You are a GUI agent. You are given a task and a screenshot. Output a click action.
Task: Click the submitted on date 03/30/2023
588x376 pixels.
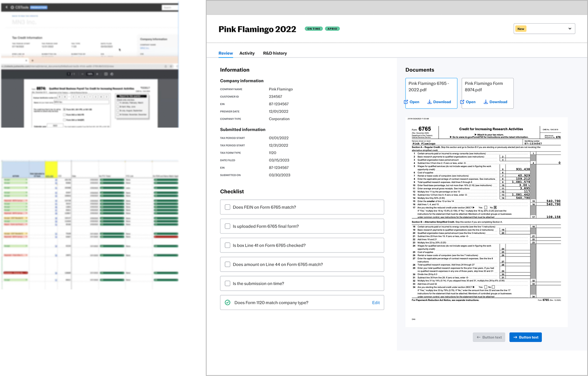click(279, 175)
